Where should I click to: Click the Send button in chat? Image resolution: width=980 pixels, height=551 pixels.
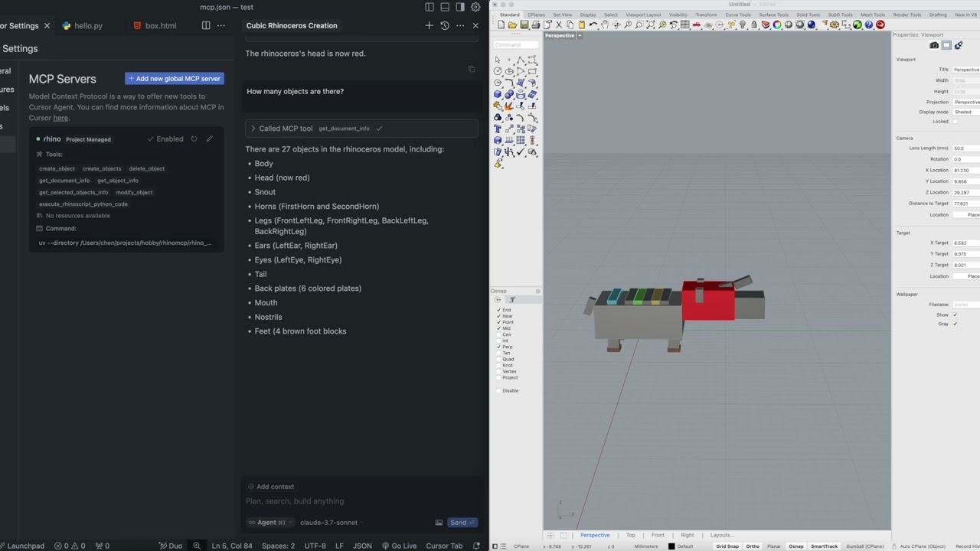[462, 523]
